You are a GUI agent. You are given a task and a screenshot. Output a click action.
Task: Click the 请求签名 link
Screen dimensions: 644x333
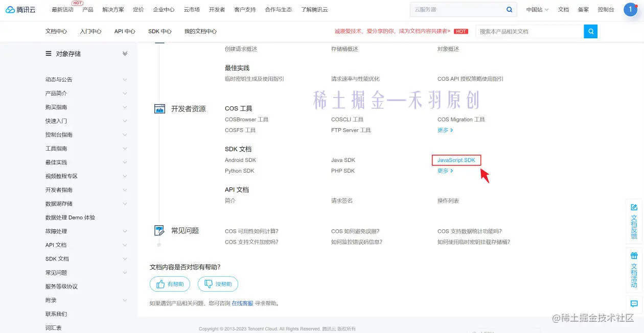[342, 201]
